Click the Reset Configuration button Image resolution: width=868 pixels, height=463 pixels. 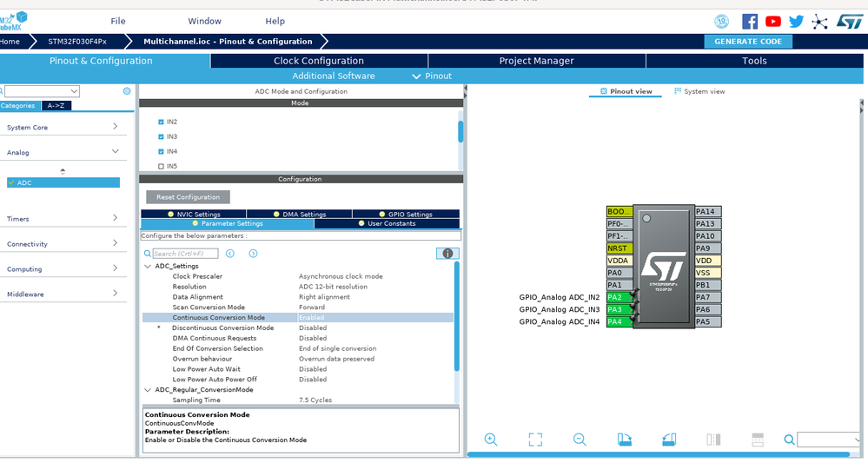click(x=189, y=197)
